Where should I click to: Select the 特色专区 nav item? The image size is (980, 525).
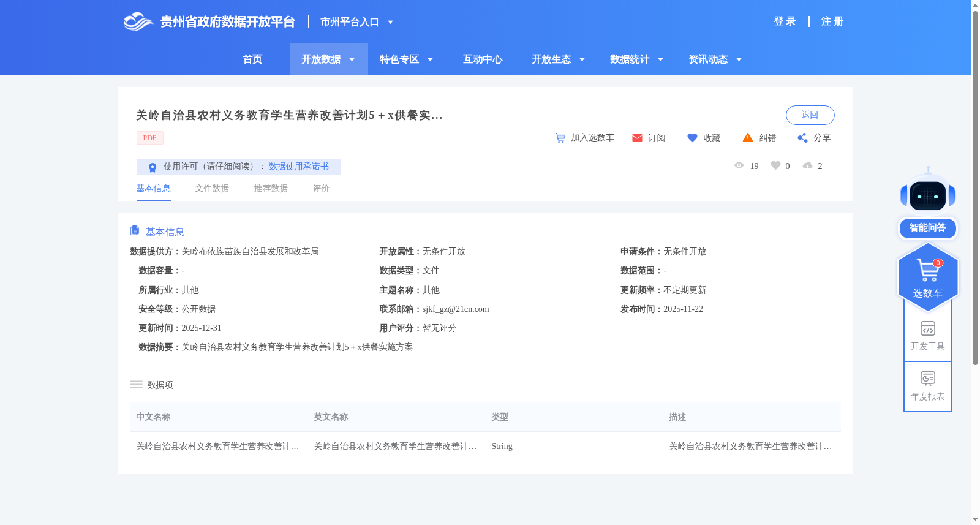[x=399, y=59]
